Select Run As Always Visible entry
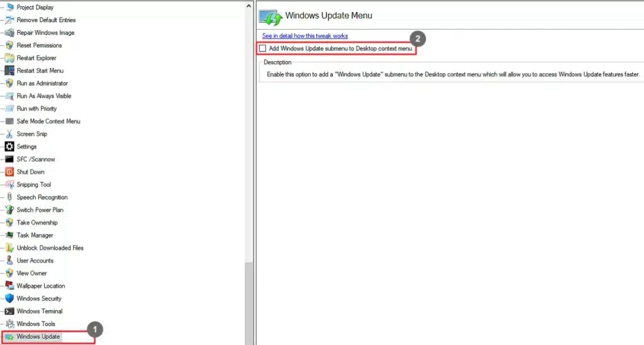The image size is (644, 345). 43,96
